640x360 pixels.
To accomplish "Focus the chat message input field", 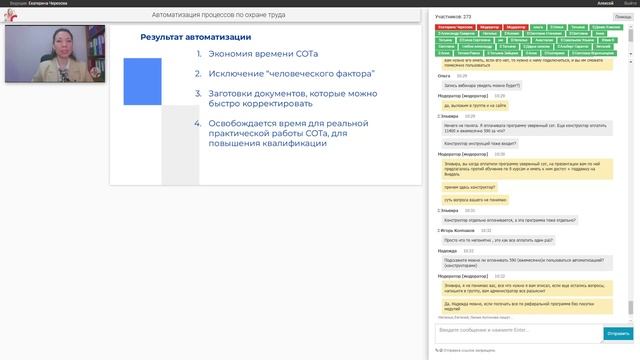I will click(x=519, y=333).
